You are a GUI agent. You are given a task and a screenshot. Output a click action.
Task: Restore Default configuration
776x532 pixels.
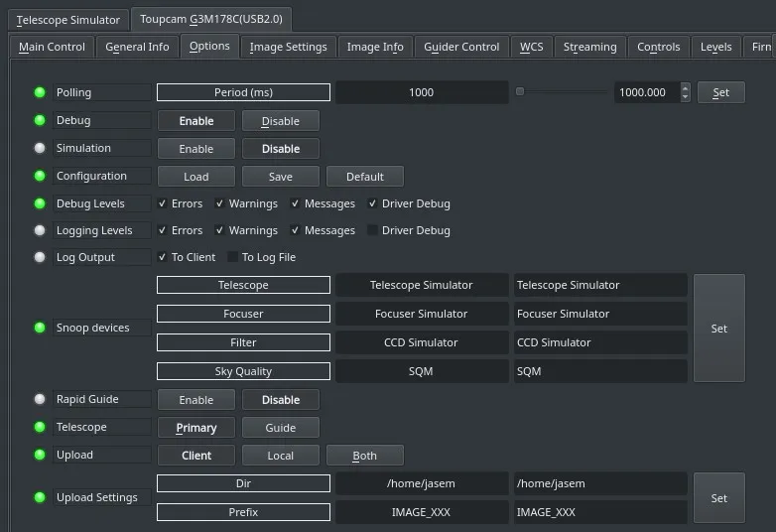365,177
